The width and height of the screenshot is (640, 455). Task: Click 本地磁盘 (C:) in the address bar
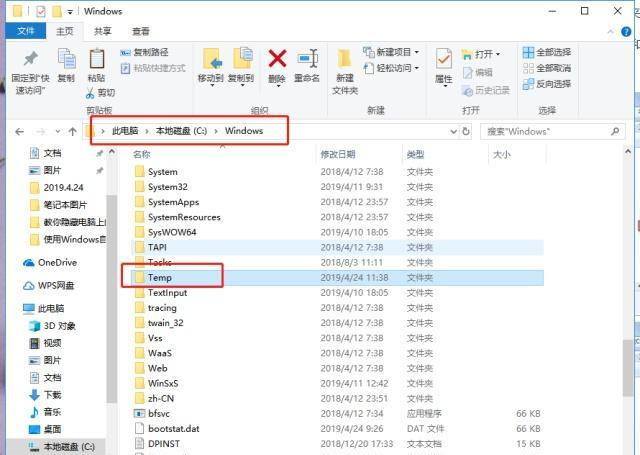pyautogui.click(x=181, y=131)
